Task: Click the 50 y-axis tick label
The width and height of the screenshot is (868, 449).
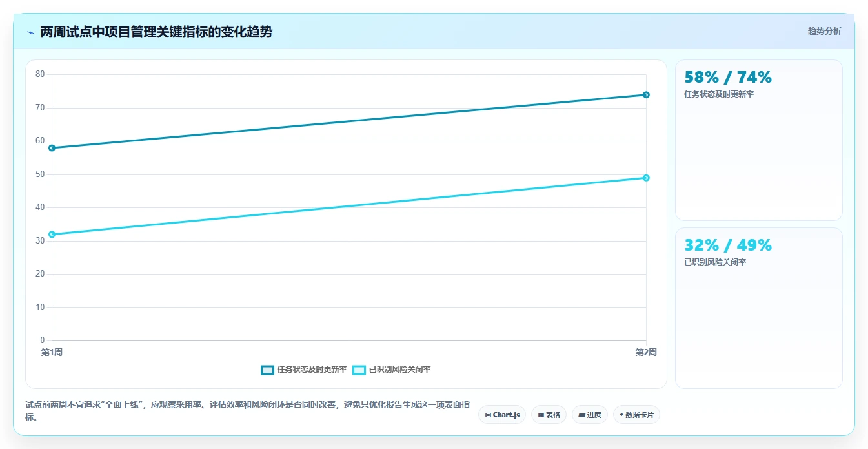Action: 40,174
